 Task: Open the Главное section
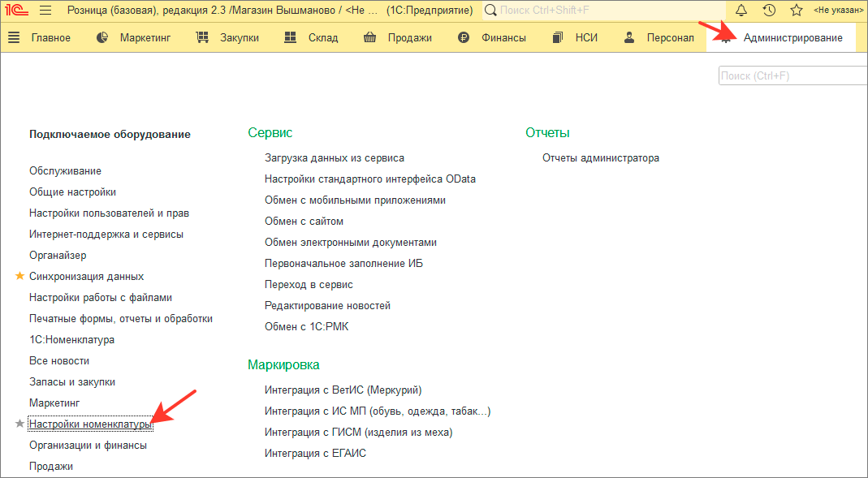point(51,37)
